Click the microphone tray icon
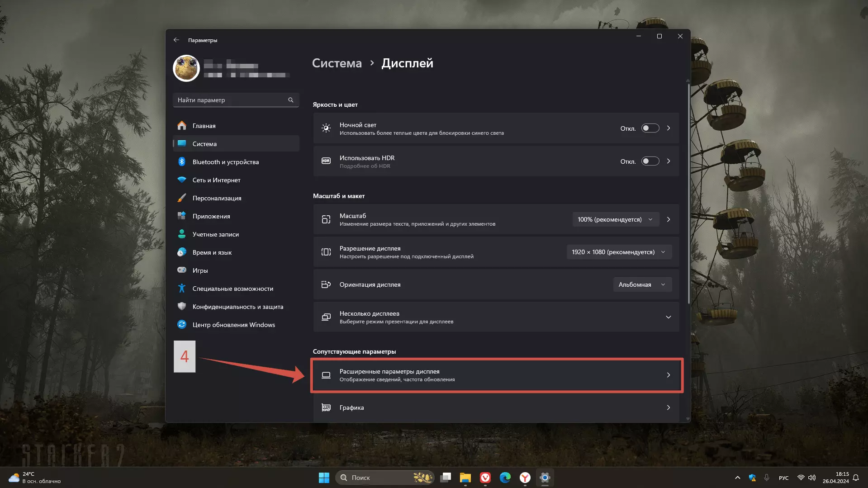This screenshot has height=488, width=868. pyautogui.click(x=767, y=478)
